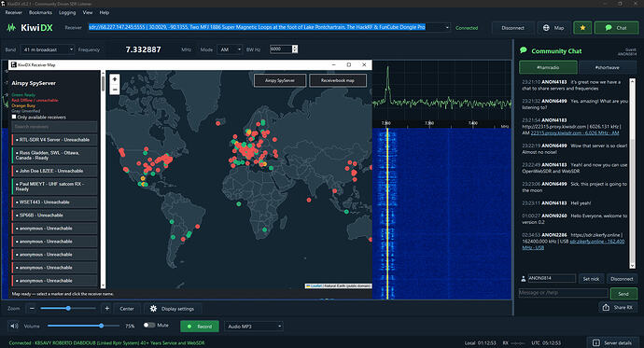Open the receiver Map globe button
The height and width of the screenshot is (348, 644).
(x=553, y=28)
